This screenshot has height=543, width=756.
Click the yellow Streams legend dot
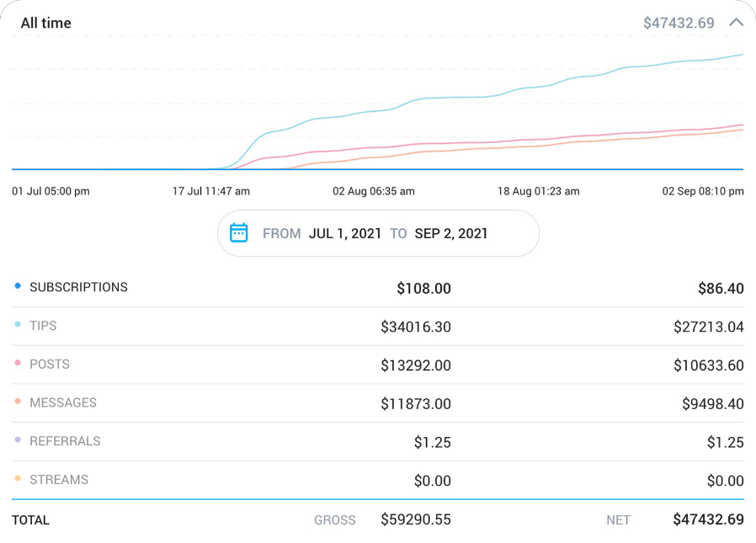click(18, 479)
